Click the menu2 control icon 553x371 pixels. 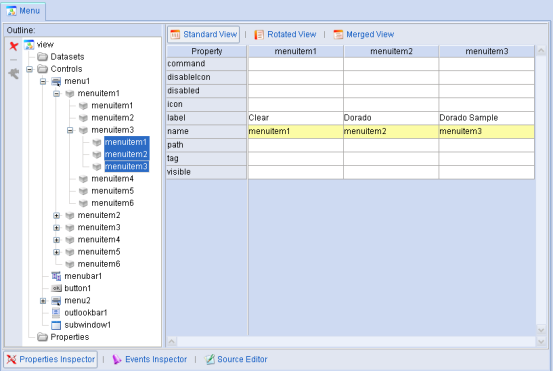56,300
